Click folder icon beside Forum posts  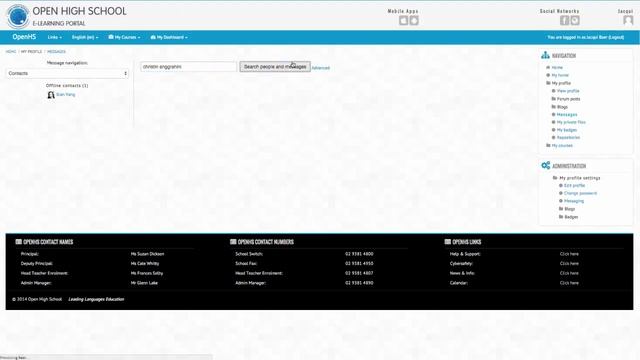pyautogui.click(x=553, y=99)
